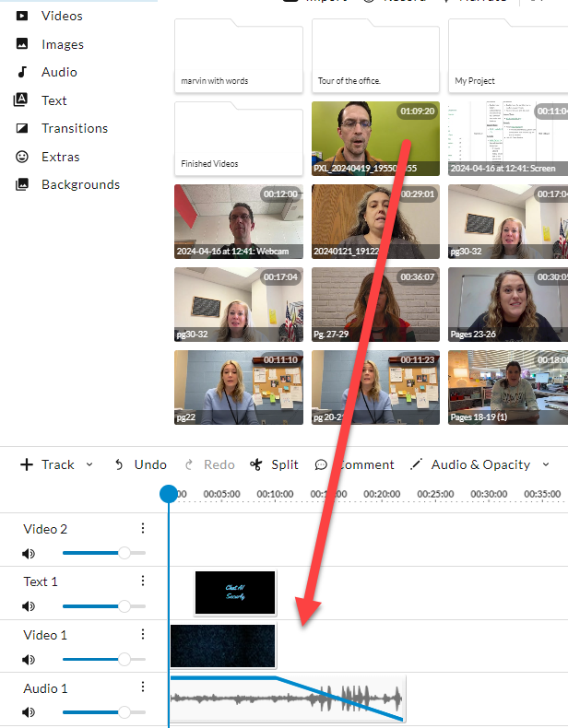The image size is (568, 728).
Task: Click the Undo button label
Action: [150, 464]
